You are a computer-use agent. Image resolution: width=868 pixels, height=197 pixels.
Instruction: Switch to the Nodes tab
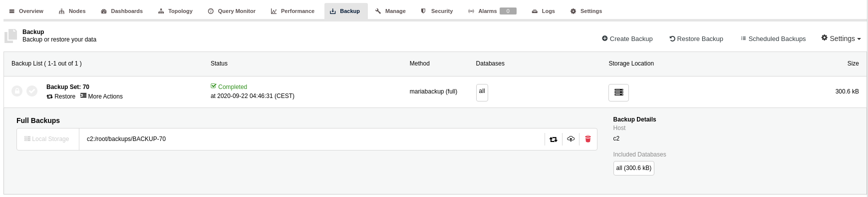pos(72,11)
